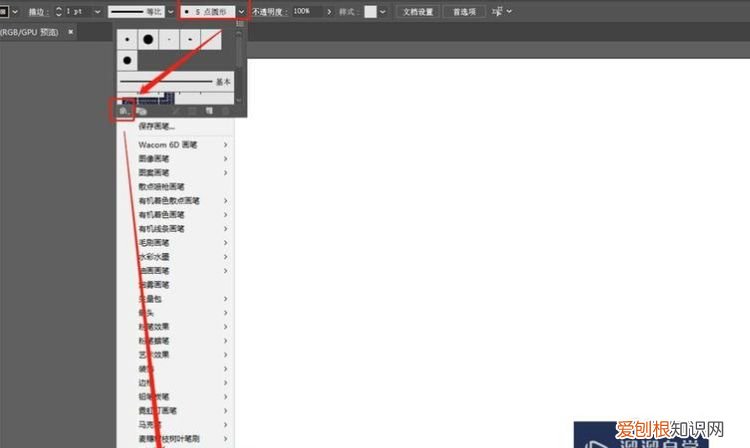
Task: Open the 霓虹灯画笔 submenu
Action: pyautogui.click(x=176, y=410)
